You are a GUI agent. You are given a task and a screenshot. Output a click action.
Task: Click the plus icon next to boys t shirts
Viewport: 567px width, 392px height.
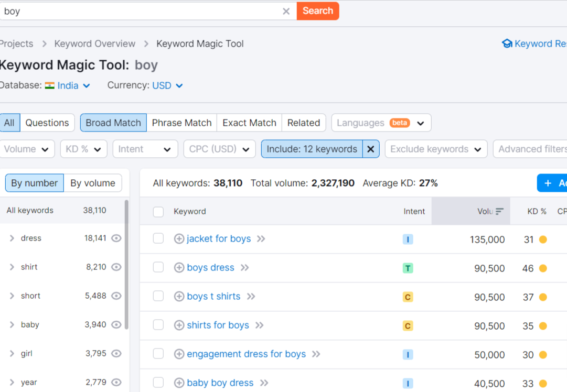[x=179, y=297]
